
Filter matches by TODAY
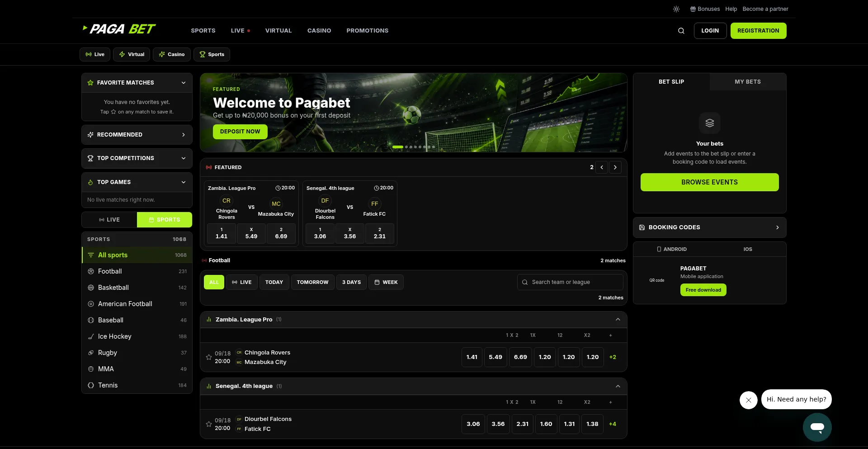click(274, 282)
